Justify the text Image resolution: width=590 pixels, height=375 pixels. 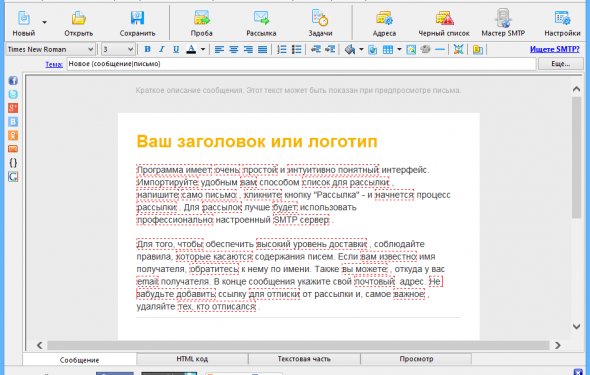(x=263, y=49)
